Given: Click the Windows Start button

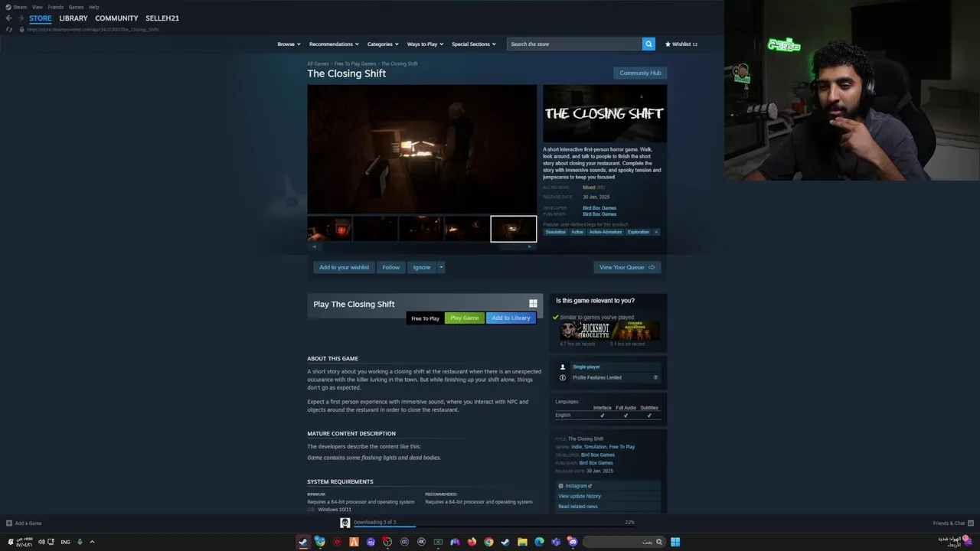Looking at the screenshot, I should click(x=675, y=542).
